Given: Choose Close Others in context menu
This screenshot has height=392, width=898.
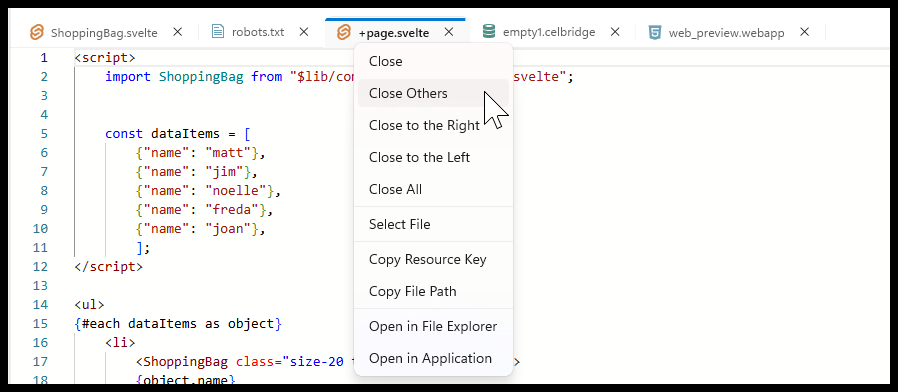Looking at the screenshot, I should 433,93.
